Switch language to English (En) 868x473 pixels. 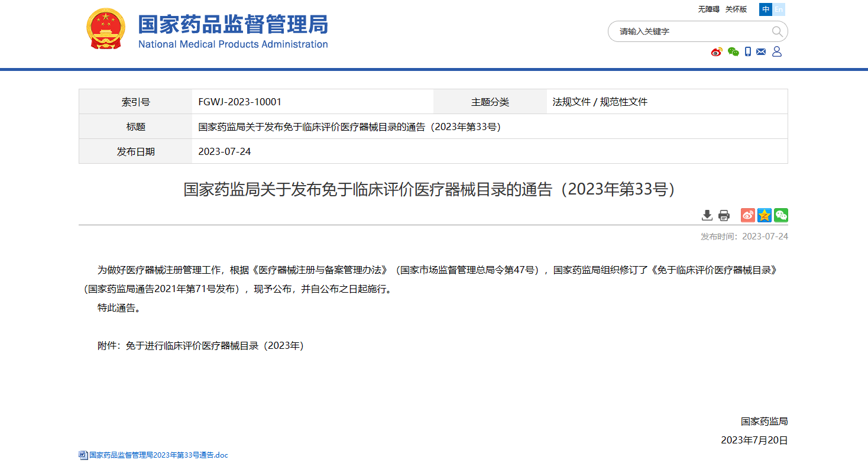(x=779, y=9)
